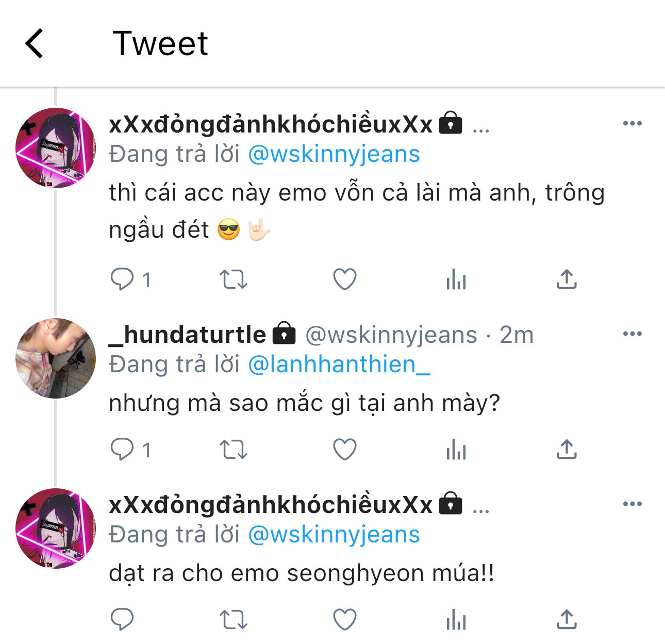Open more options on _hundaturtle's tweet

pyautogui.click(x=632, y=334)
